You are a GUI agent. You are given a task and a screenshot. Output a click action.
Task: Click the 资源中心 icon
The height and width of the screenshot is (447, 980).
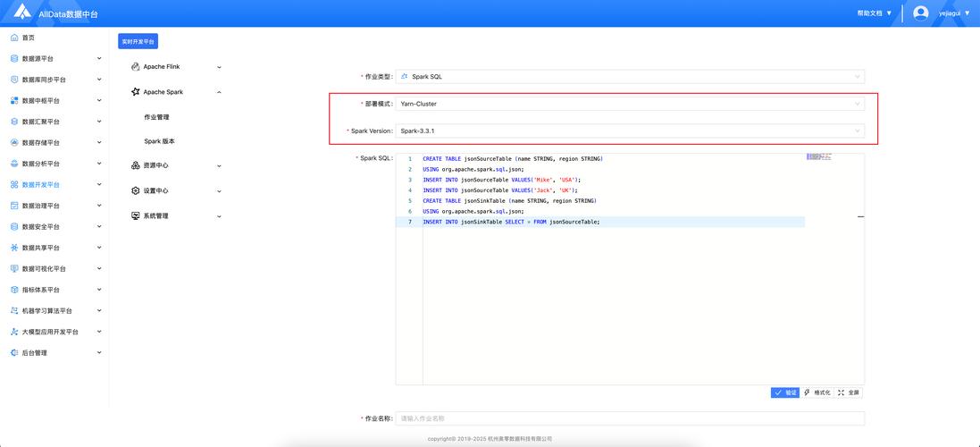tap(135, 165)
